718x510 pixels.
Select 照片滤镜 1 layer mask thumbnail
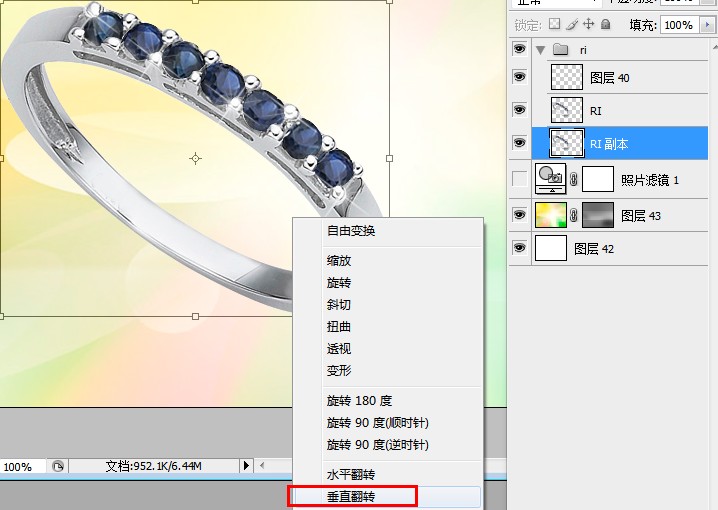[x=598, y=179]
